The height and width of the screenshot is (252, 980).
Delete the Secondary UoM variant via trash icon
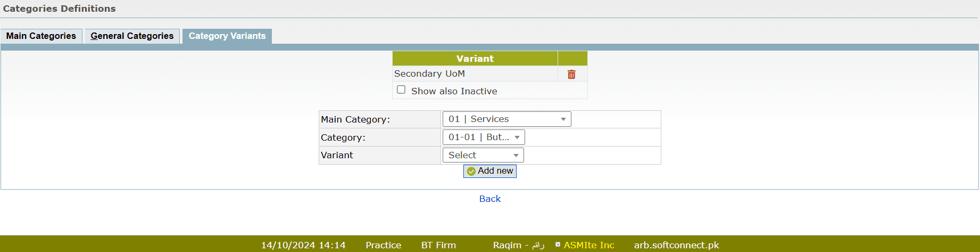(571, 75)
